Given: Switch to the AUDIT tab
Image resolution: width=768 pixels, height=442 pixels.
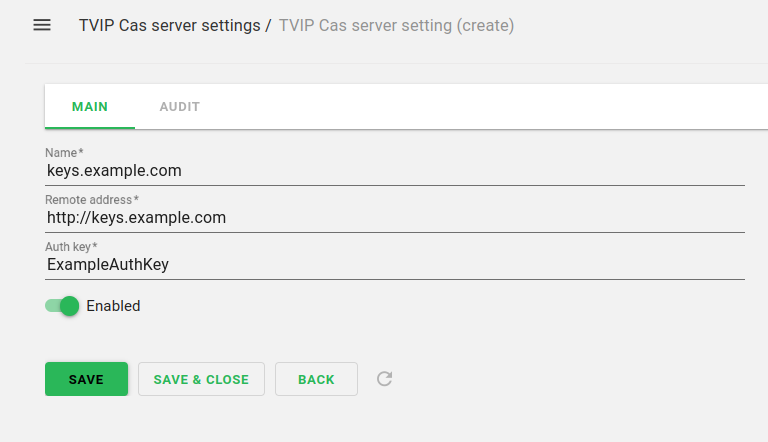Looking at the screenshot, I should pyautogui.click(x=180, y=107).
